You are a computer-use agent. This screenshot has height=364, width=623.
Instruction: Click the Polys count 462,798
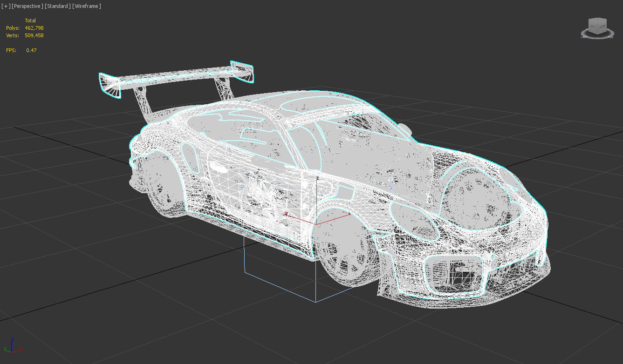point(34,28)
